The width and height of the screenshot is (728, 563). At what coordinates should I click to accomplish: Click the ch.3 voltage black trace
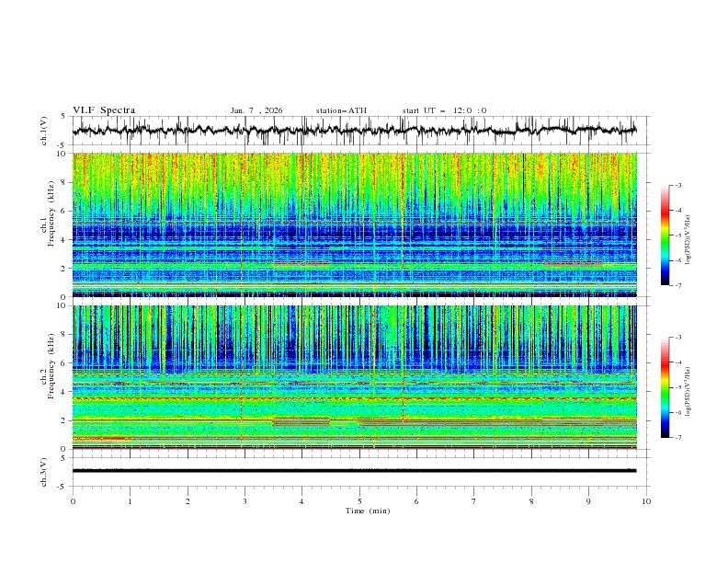(354, 471)
